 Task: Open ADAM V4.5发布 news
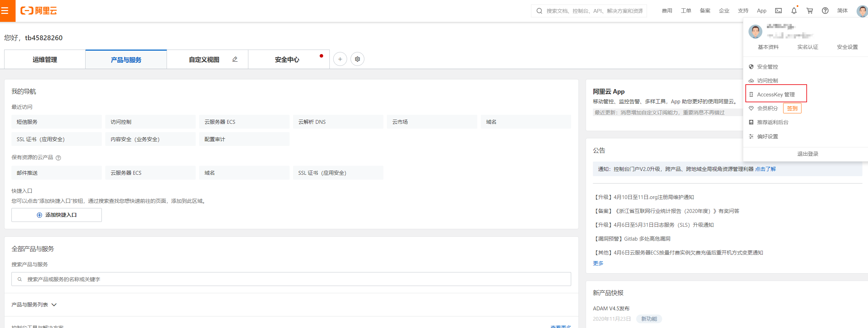[x=611, y=309]
